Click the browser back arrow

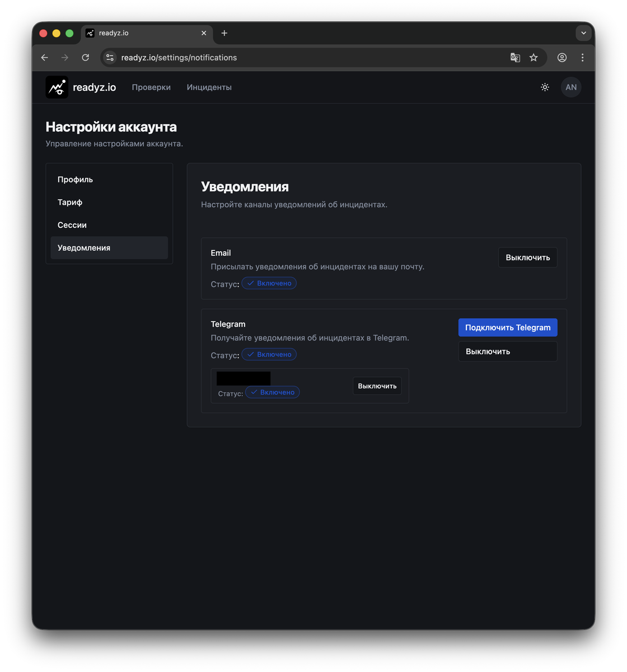click(x=45, y=58)
